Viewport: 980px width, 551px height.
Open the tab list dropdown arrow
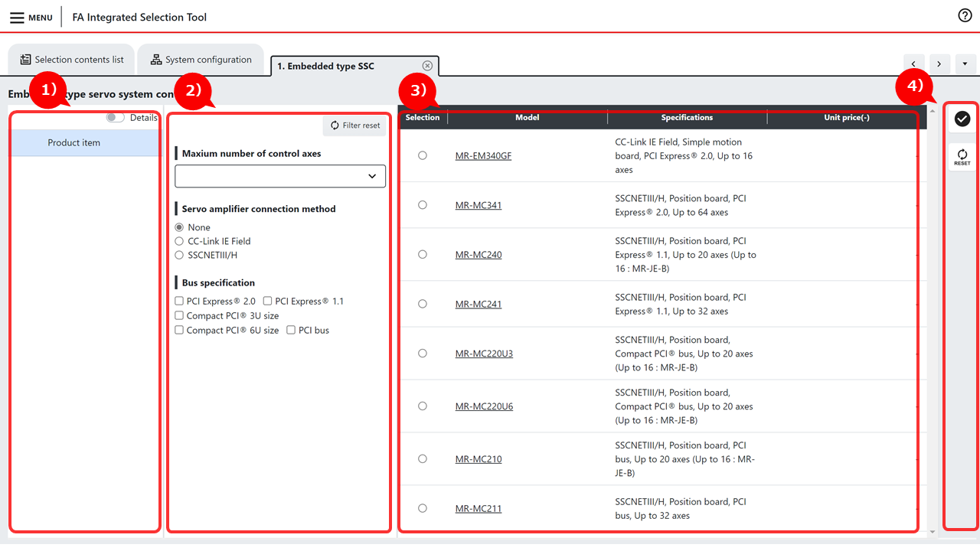(965, 64)
